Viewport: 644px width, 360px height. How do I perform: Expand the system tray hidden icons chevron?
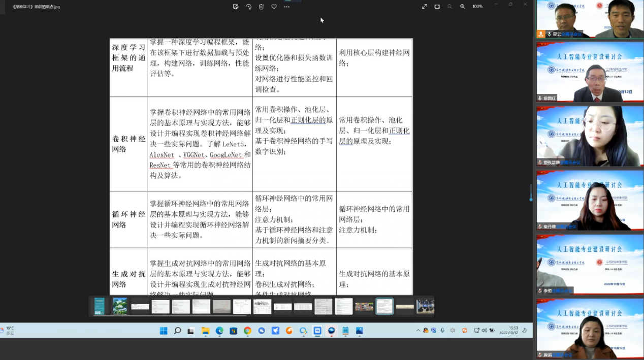click(x=418, y=331)
